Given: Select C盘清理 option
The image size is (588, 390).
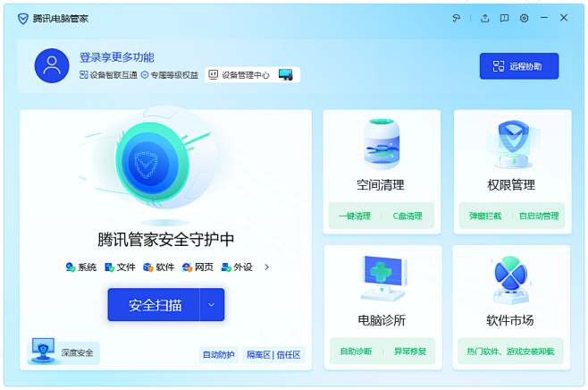Looking at the screenshot, I should (407, 216).
